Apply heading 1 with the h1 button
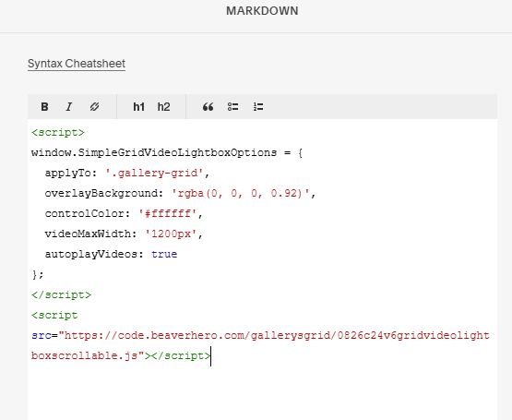512x420 pixels. 138,107
